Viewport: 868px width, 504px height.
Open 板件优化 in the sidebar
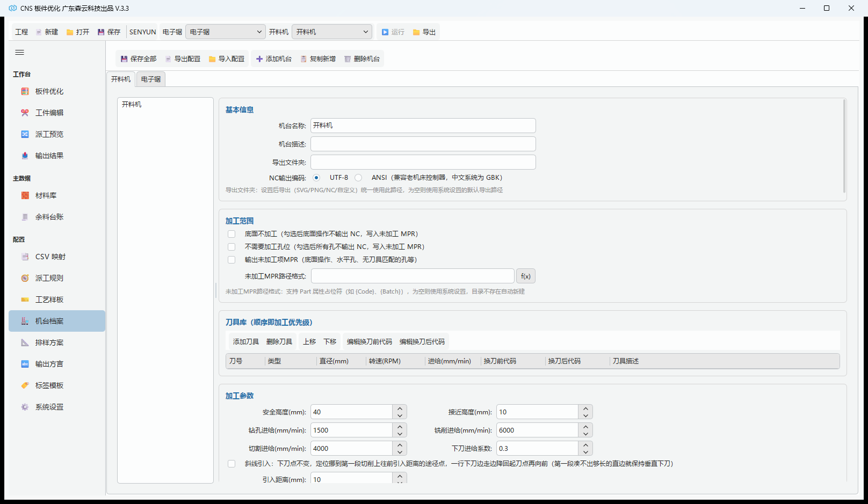[57, 91]
